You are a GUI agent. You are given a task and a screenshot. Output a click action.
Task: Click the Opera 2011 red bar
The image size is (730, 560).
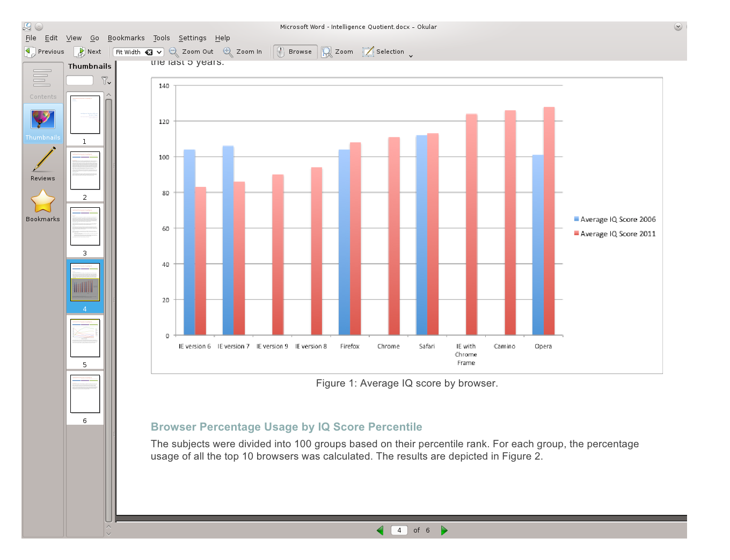point(549,221)
